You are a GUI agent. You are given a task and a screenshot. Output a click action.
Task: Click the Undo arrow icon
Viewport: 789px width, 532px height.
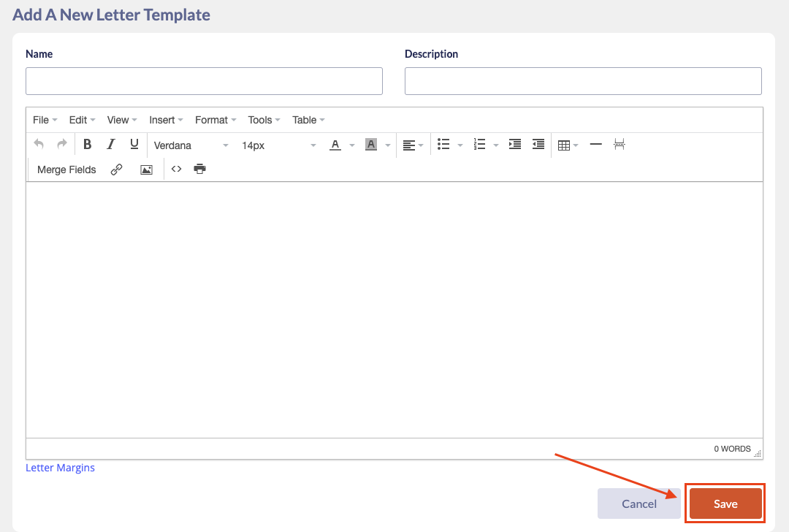click(x=39, y=145)
